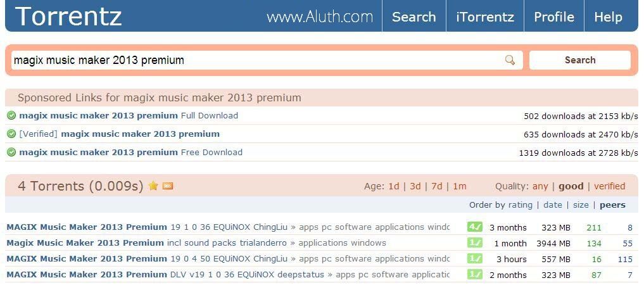This screenshot has height=290, width=644.
Task: Click the magnifier icon in search box
Action: tap(510, 60)
